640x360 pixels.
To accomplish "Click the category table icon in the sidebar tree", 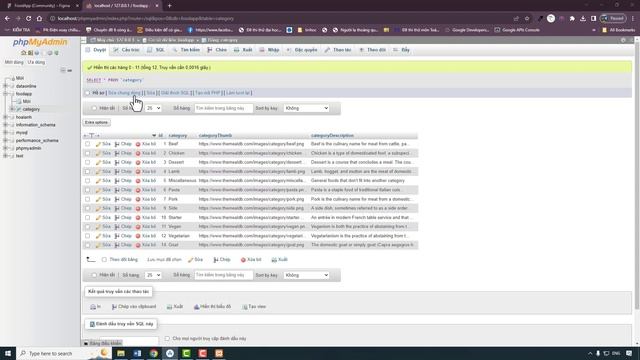I will pos(19,109).
